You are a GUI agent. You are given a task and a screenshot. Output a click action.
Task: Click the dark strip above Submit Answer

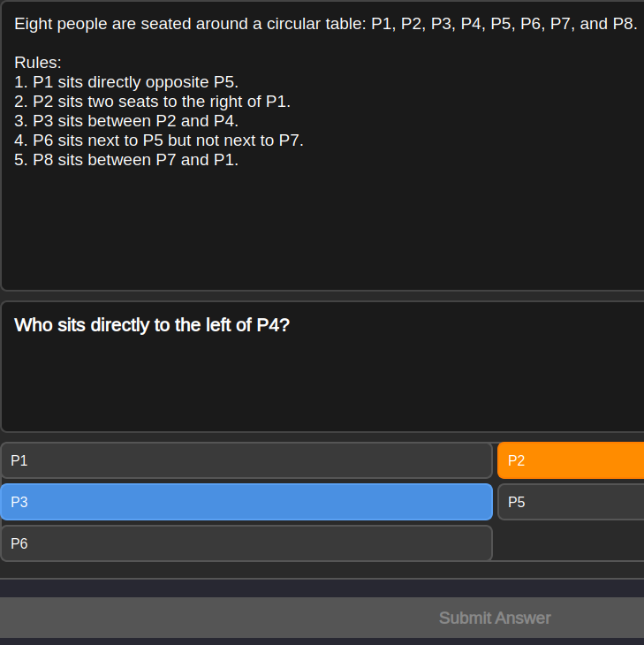click(322, 588)
